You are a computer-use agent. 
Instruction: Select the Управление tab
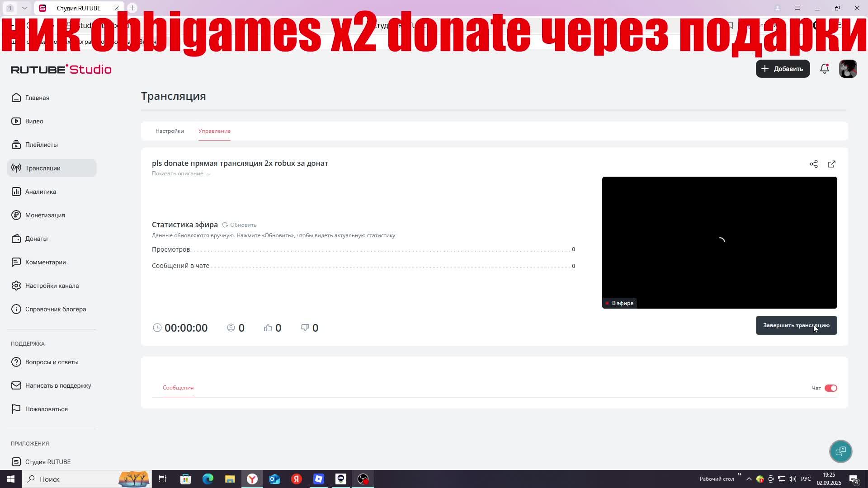pos(214,131)
